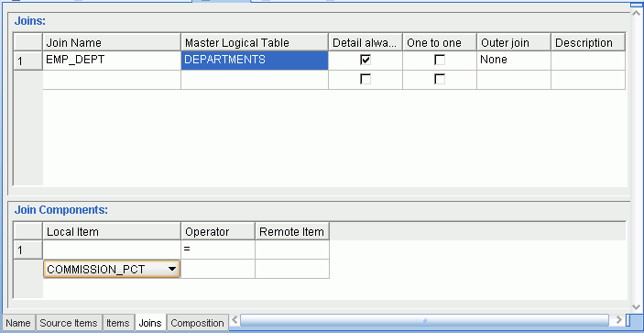Click the Outer join column header
644x333 pixels.
tap(514, 42)
